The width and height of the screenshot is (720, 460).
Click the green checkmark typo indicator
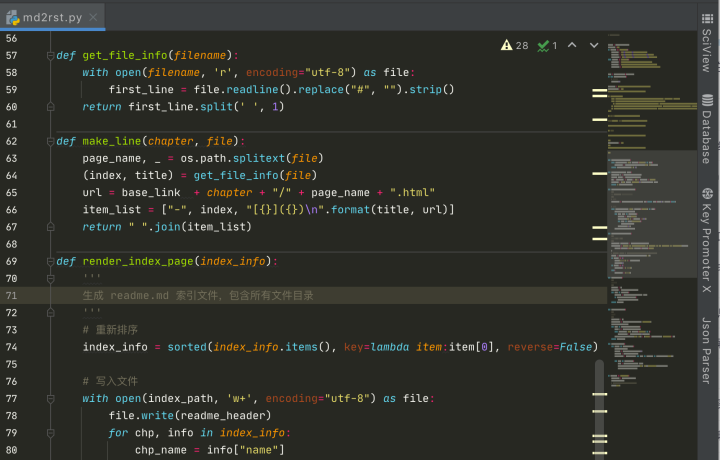(x=547, y=45)
